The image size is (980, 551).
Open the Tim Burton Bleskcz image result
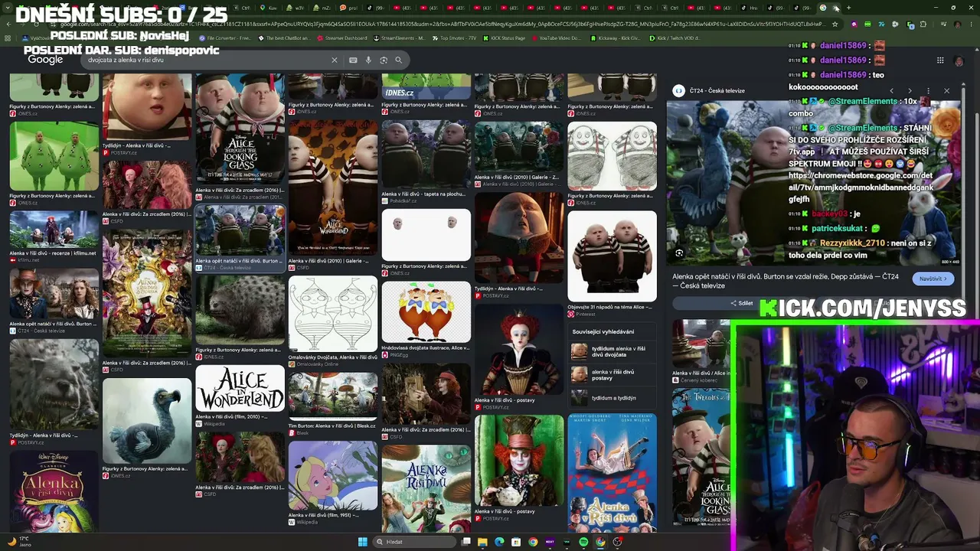[x=333, y=396]
